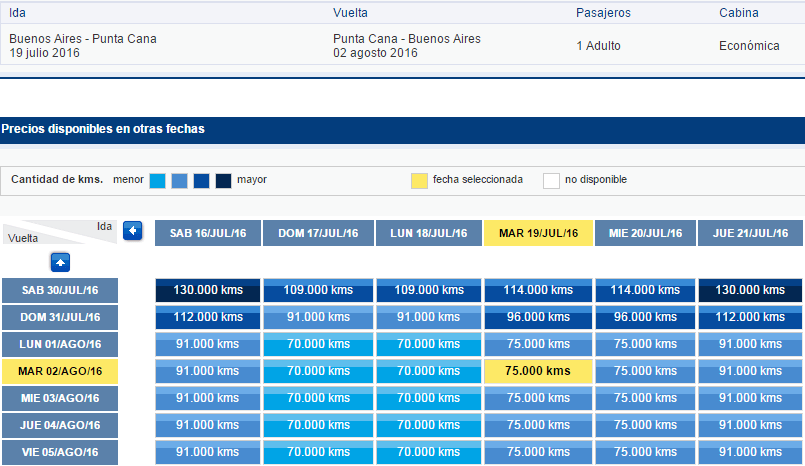
Task: Pick 75.000 kms for 20 Jul / 01 Ago
Action: (645, 344)
